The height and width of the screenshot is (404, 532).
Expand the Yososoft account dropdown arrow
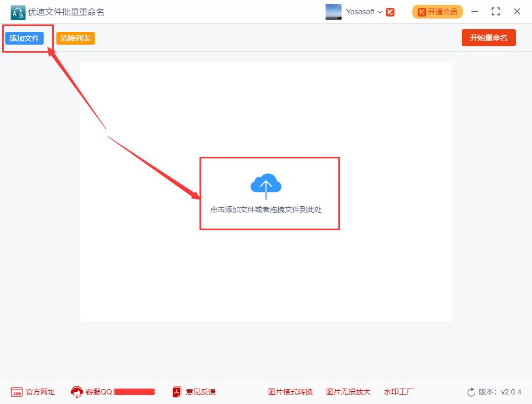click(x=380, y=12)
